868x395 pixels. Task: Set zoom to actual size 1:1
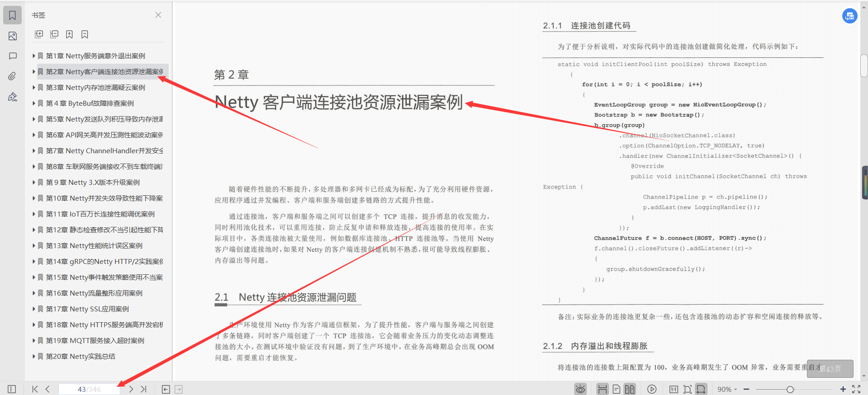point(674,389)
